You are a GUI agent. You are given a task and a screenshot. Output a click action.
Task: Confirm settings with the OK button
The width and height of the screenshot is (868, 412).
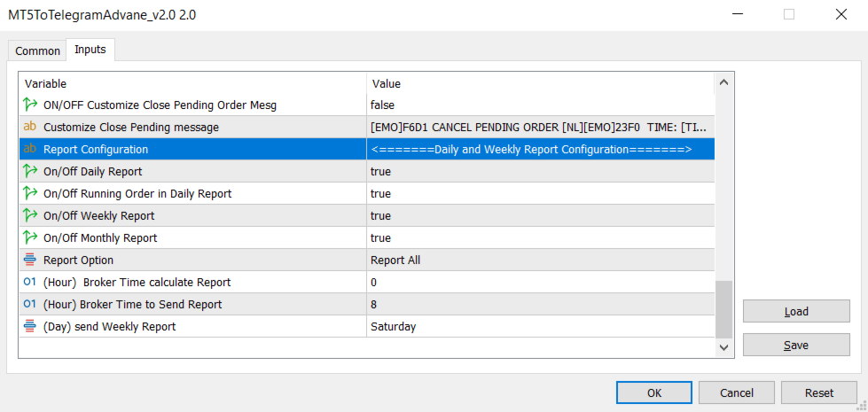click(x=653, y=393)
